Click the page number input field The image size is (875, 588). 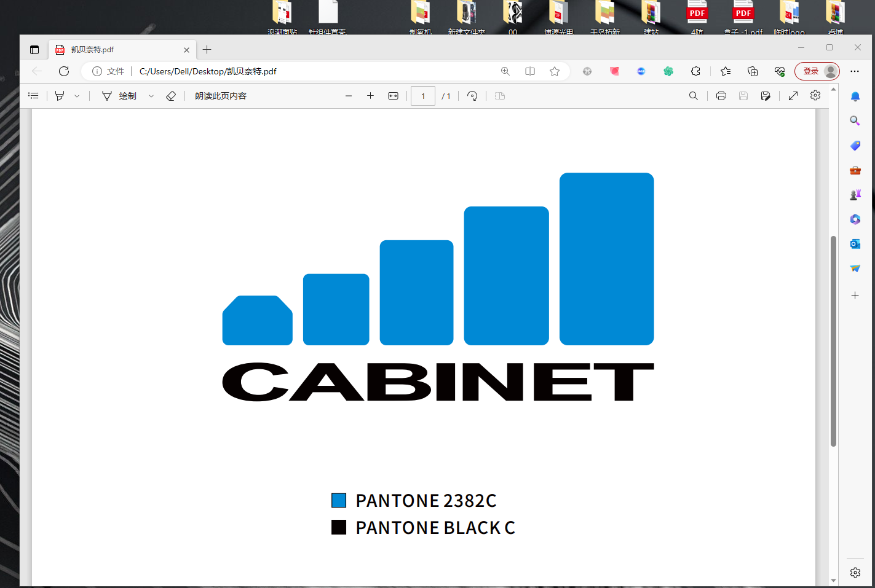tap(423, 96)
